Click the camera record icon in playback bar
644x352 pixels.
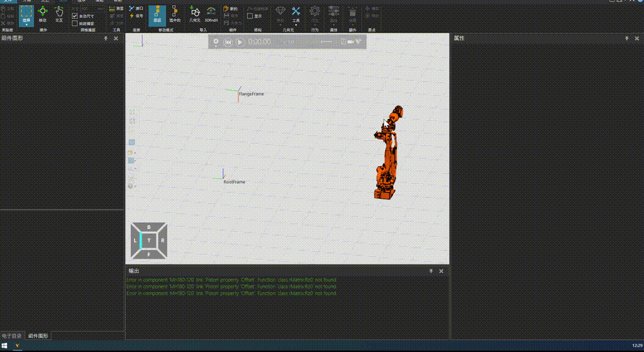point(351,42)
